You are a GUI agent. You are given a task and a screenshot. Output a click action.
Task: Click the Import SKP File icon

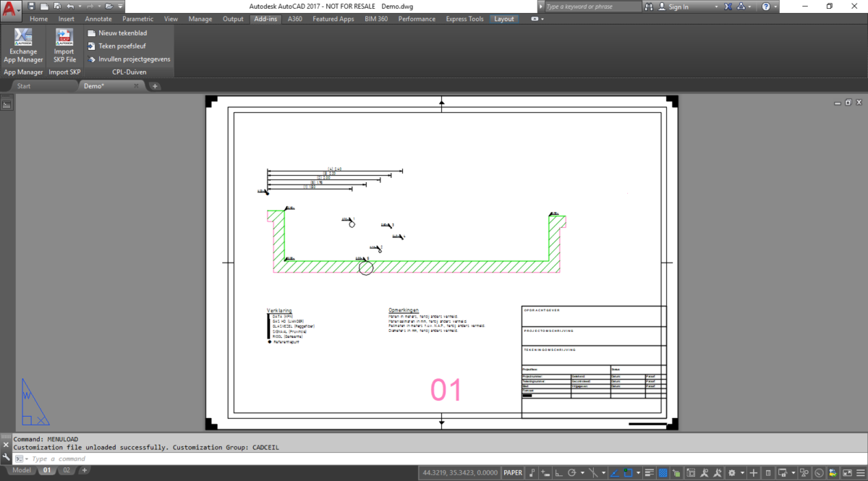[64, 47]
